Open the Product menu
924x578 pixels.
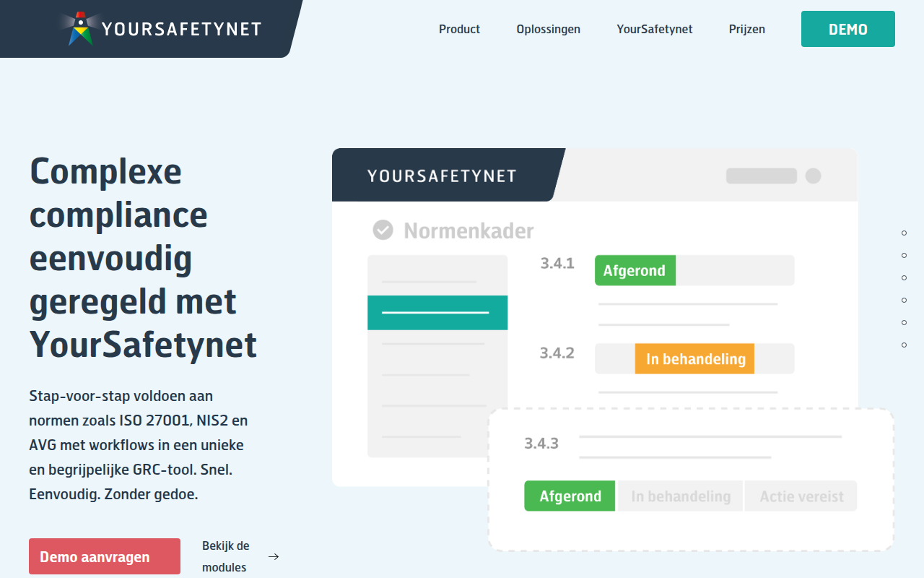pos(459,29)
